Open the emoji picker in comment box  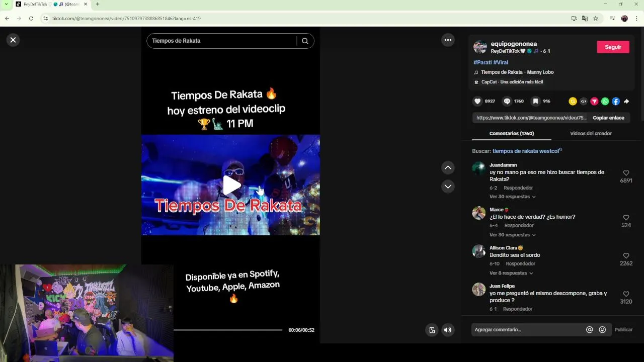[x=602, y=330]
